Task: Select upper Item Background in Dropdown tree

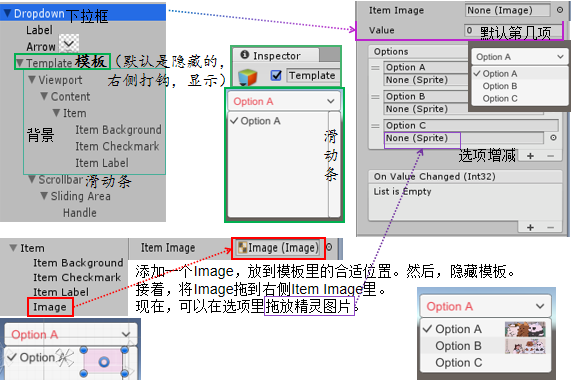Action: click(118, 130)
